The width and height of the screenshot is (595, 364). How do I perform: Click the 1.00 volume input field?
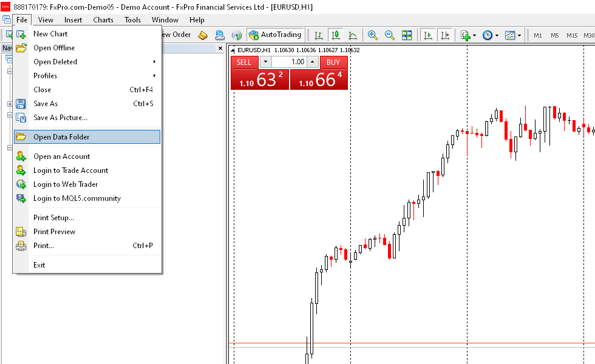289,62
